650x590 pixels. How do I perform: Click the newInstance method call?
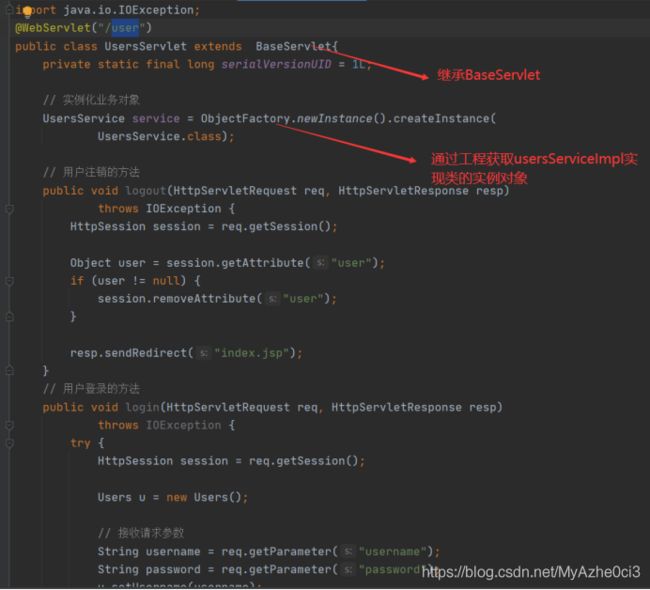pos(335,119)
